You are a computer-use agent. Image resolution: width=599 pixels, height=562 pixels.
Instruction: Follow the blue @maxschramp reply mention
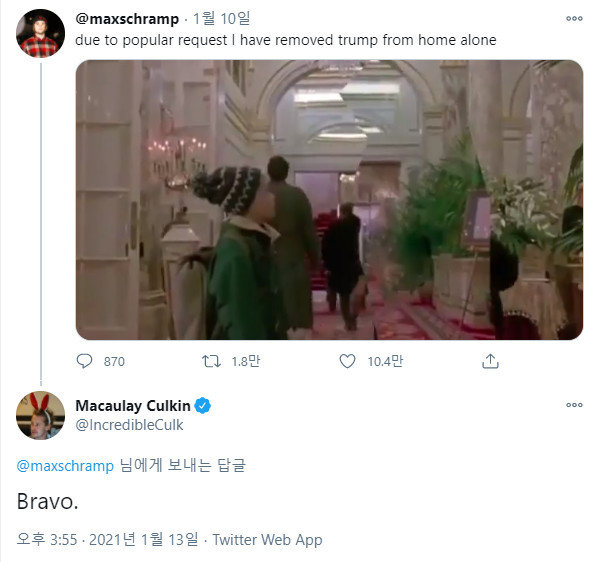coord(65,466)
